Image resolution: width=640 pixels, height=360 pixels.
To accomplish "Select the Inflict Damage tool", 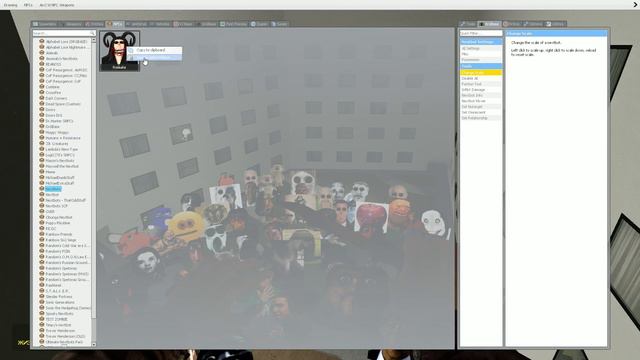I will [x=481, y=89].
